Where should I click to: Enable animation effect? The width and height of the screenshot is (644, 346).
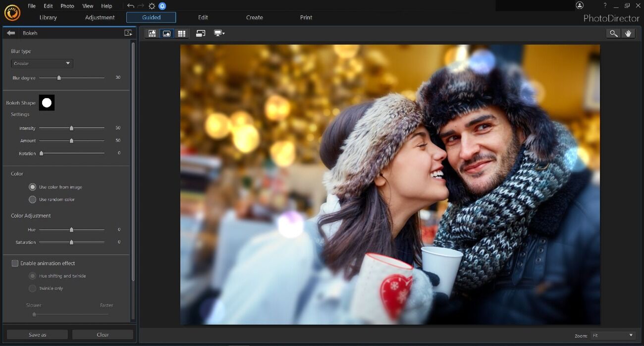click(x=15, y=263)
